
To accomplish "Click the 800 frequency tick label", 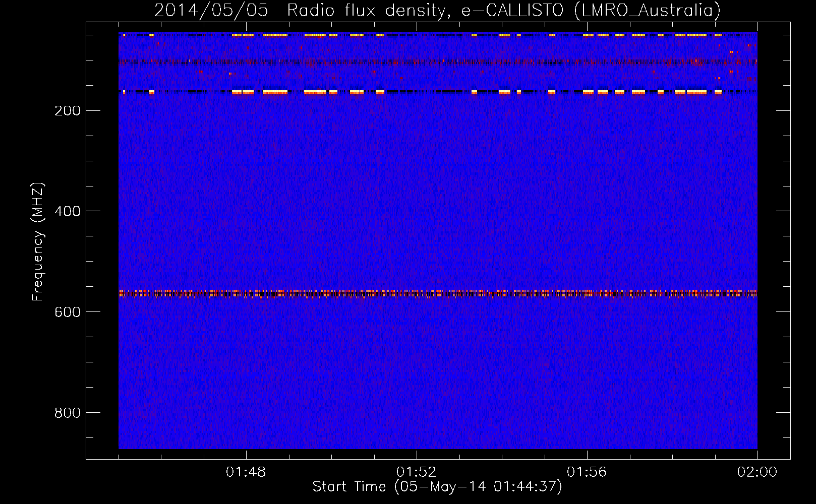I will point(68,413).
